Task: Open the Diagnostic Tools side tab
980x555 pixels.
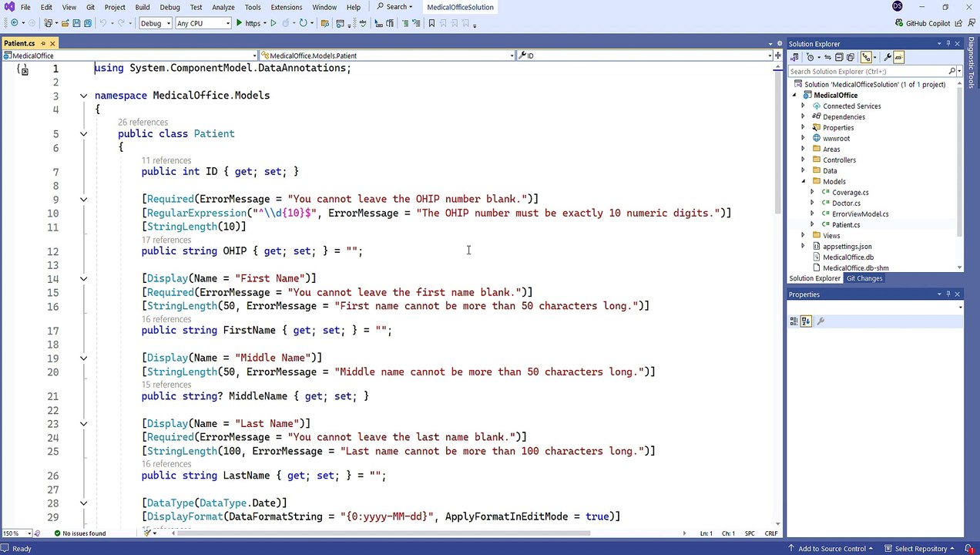Action: pyautogui.click(x=972, y=62)
